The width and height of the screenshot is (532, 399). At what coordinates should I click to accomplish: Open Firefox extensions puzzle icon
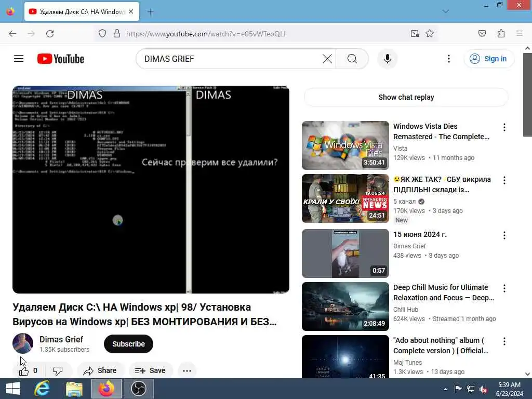point(501,34)
